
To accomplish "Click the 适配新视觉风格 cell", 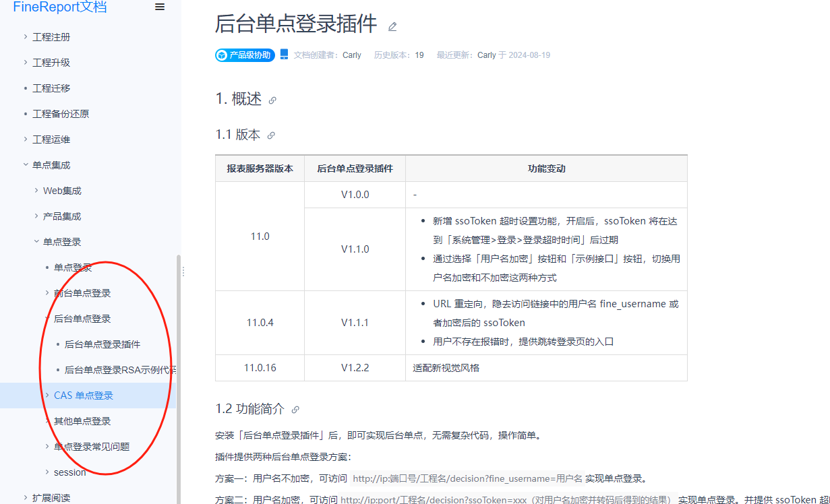I will (x=546, y=368).
